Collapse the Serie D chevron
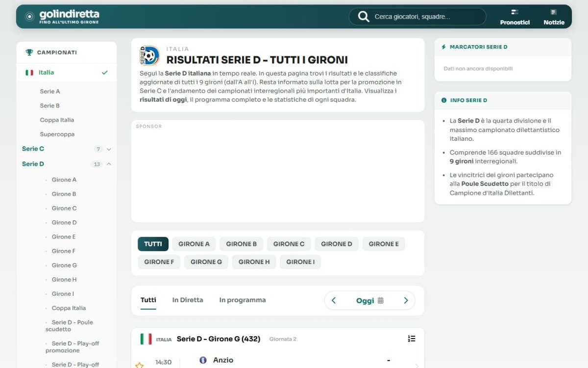588x368 pixels. 109,164
